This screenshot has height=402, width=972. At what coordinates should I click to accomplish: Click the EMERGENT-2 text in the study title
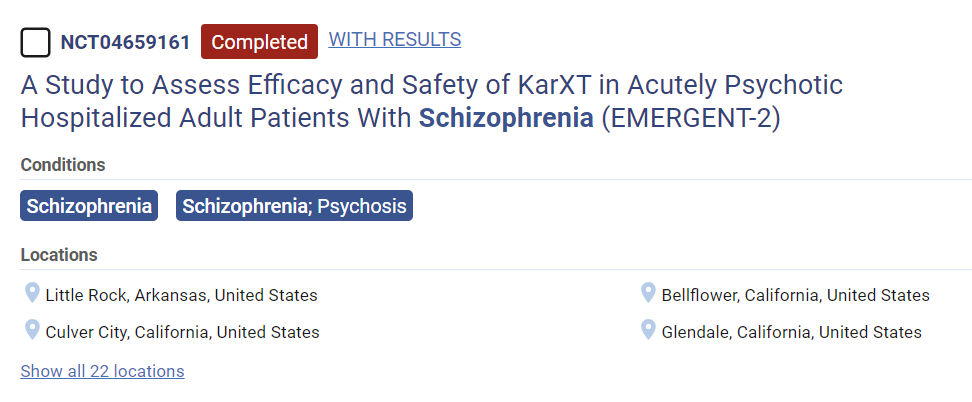[x=690, y=117]
